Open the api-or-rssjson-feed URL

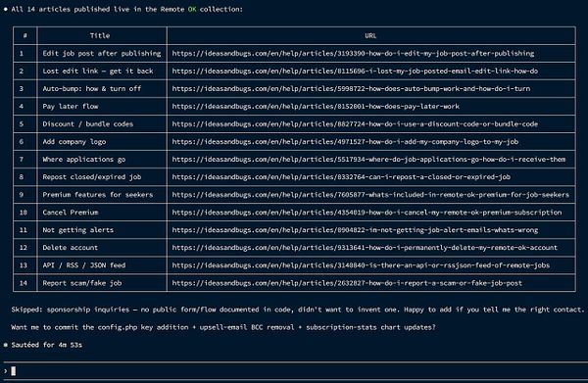(361, 264)
